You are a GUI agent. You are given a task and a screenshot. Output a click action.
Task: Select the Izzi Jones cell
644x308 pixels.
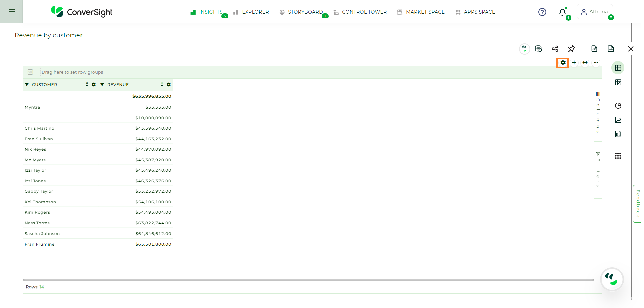click(60, 181)
